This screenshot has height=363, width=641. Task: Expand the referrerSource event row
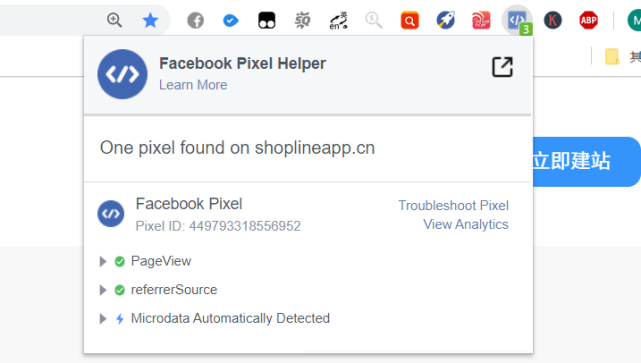(x=103, y=290)
